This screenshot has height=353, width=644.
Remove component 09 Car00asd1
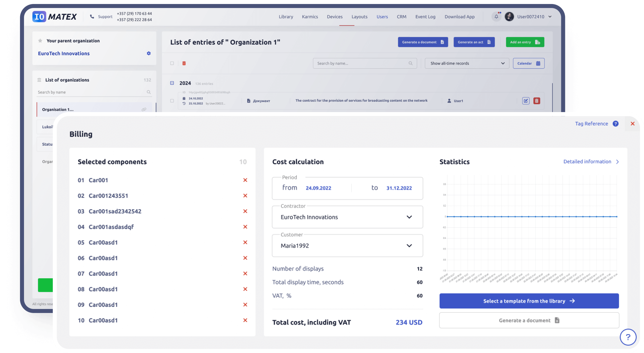point(245,304)
